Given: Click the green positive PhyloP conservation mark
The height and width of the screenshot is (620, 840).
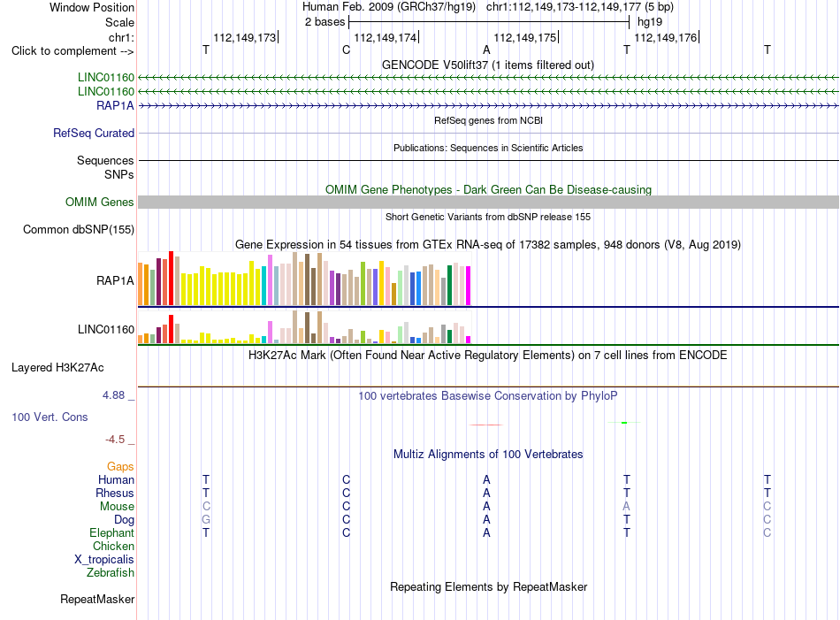Looking at the screenshot, I should point(624,423).
